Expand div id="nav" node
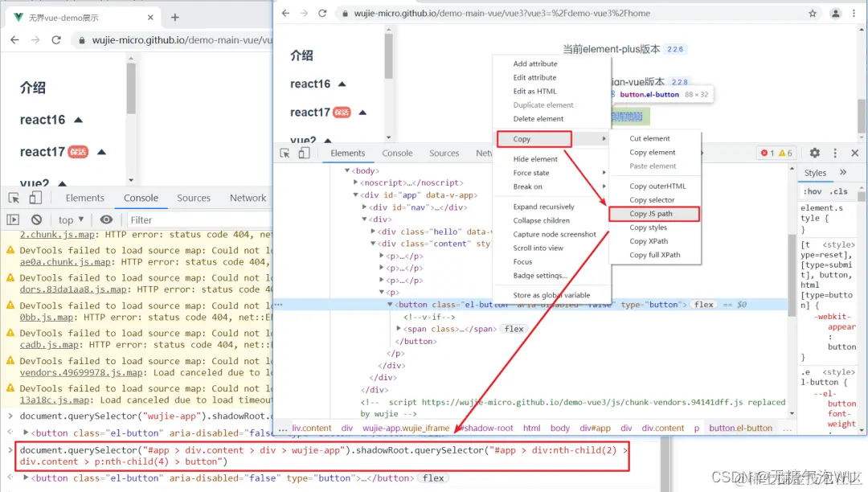868x492 pixels. (364, 207)
